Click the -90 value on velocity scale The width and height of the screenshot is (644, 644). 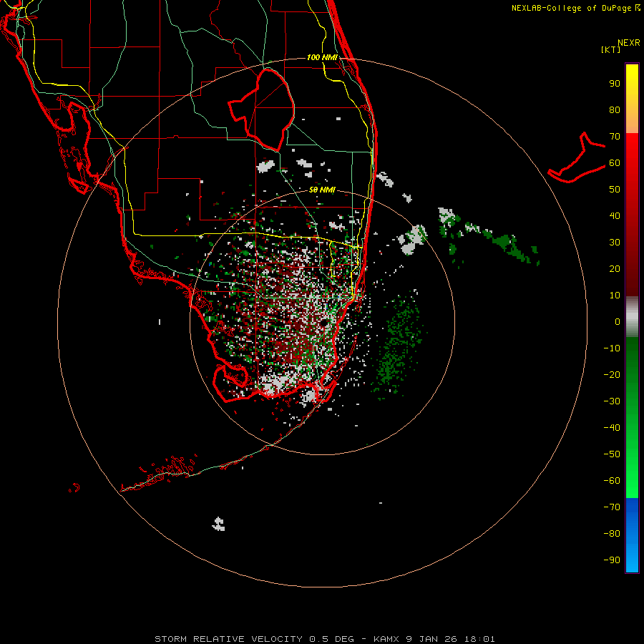tap(612, 560)
